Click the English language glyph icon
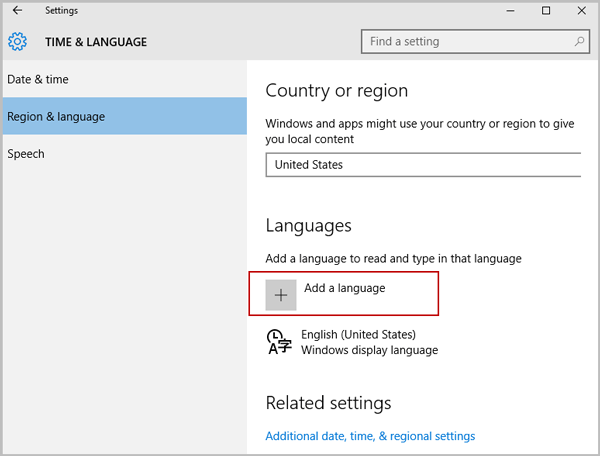600x456 pixels. (x=279, y=342)
